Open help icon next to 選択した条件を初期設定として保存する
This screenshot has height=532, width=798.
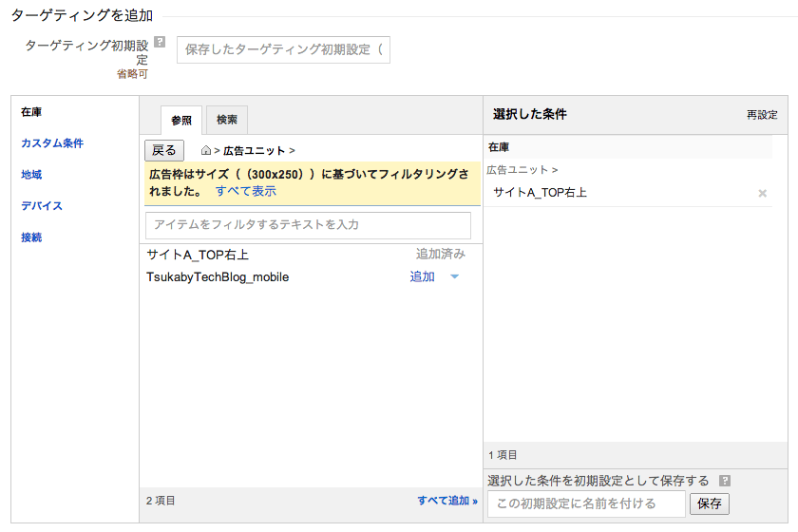(725, 481)
